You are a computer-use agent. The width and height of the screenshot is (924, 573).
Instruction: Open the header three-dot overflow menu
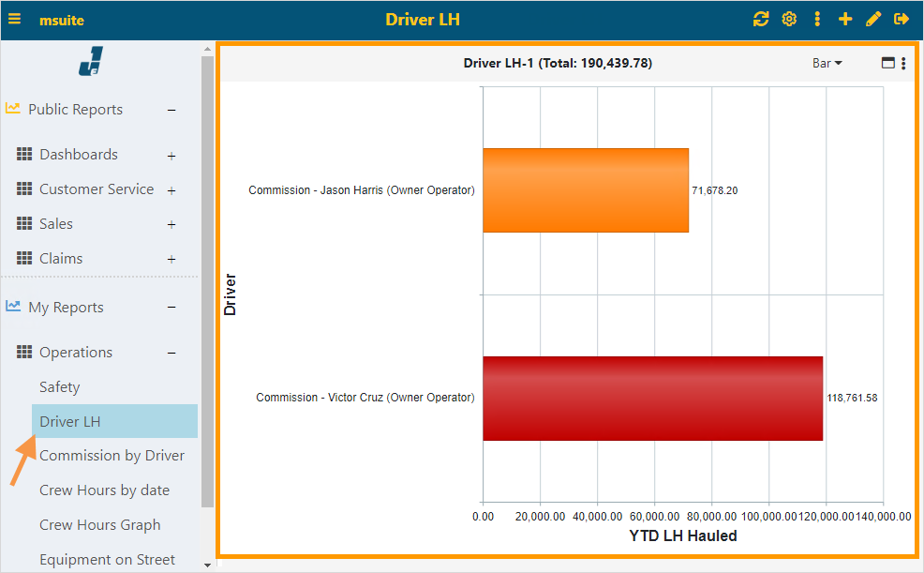[816, 19]
